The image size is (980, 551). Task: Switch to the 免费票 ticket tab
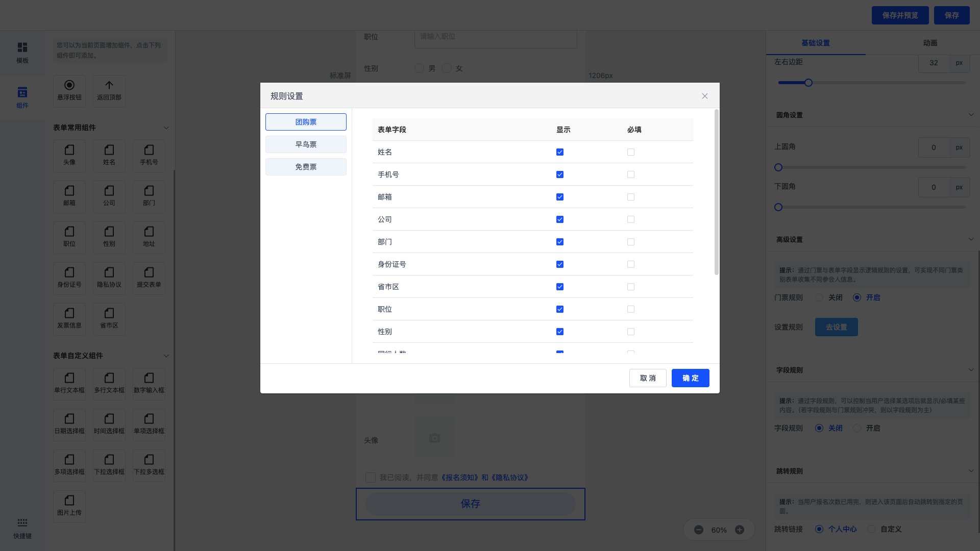tap(306, 167)
